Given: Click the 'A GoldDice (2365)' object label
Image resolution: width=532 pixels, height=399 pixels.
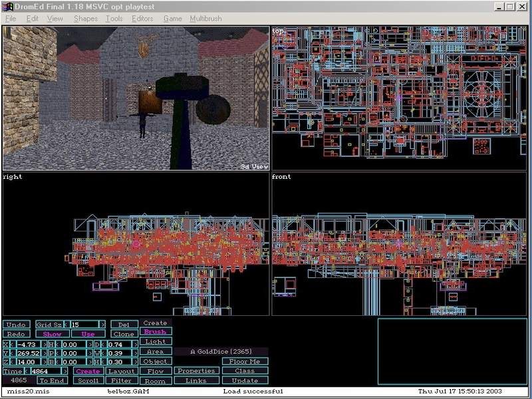Looking at the screenshot, I should click(x=221, y=352).
